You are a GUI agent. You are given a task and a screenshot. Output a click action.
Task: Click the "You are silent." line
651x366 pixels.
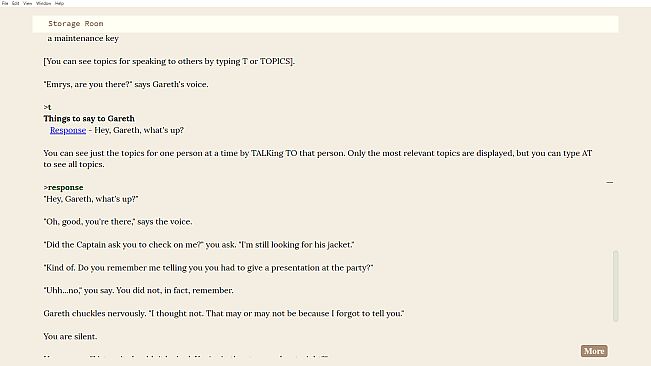pyautogui.click(x=70, y=337)
